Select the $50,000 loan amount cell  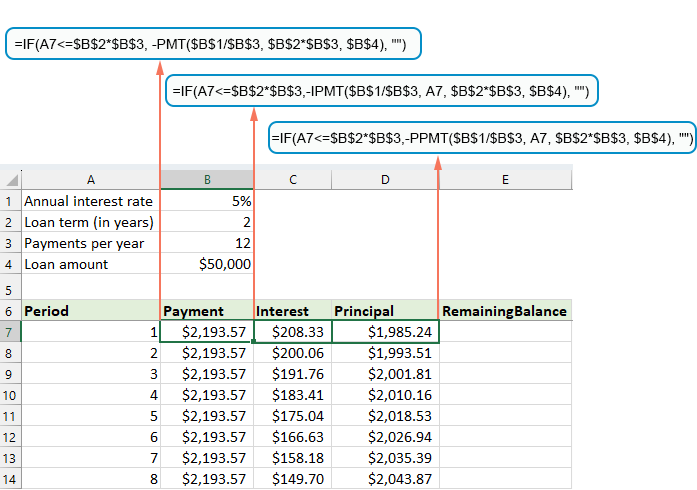(x=207, y=264)
